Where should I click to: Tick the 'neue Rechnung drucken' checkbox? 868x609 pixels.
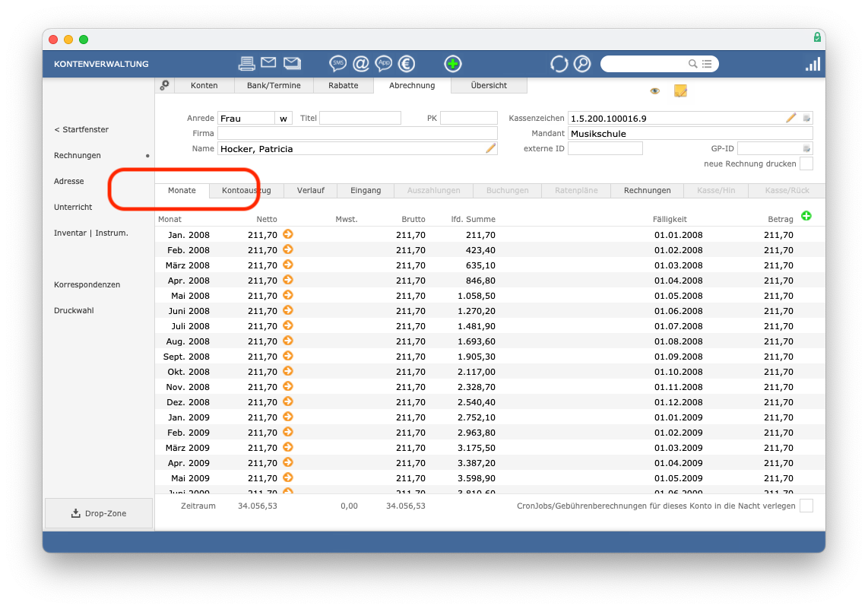(x=806, y=164)
